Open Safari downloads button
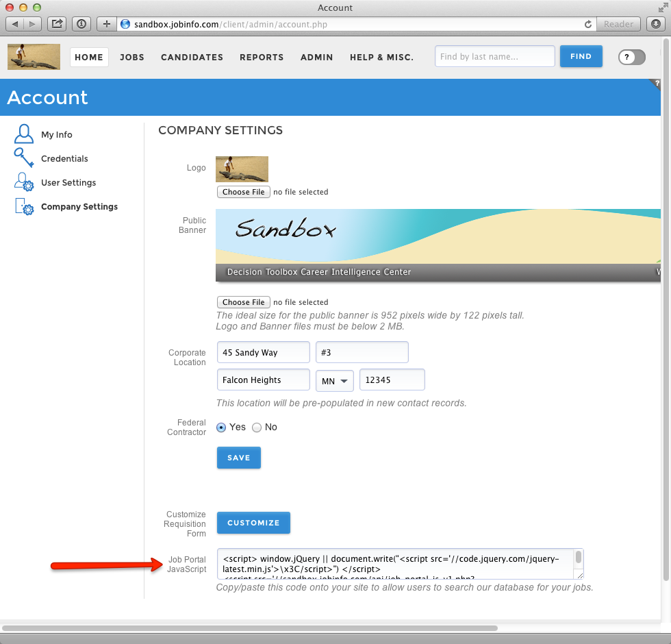Screen dimensions: 671x644 tap(656, 24)
